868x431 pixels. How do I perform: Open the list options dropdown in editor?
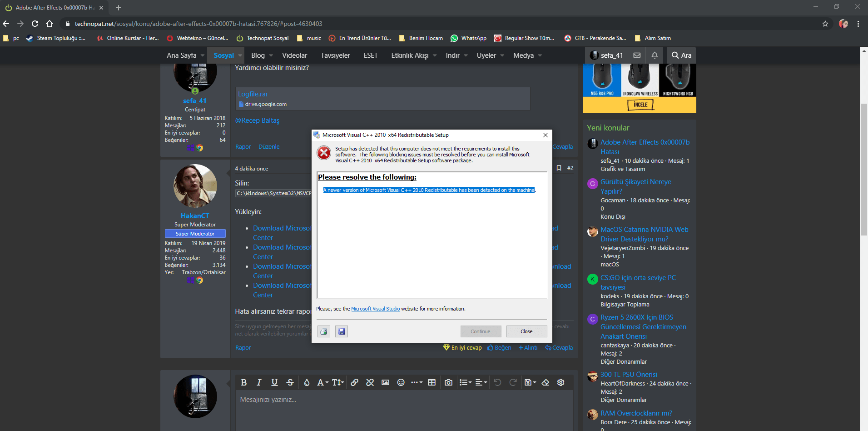[465, 382]
